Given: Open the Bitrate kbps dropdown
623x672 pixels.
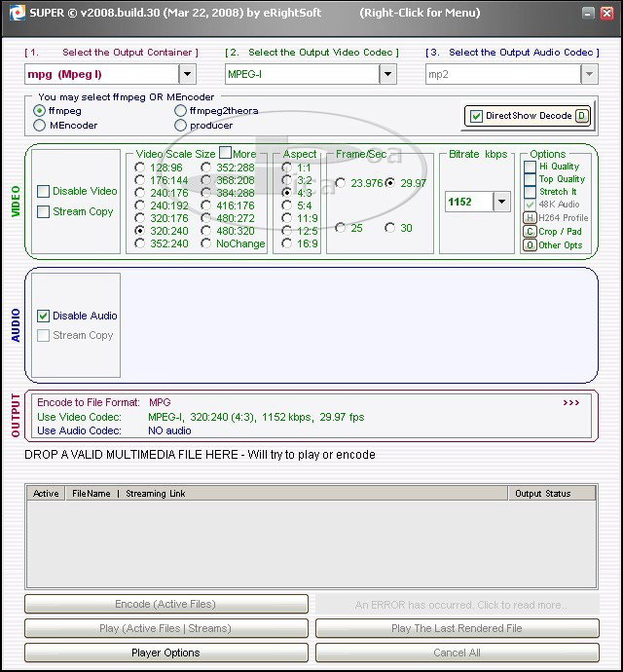Looking at the screenshot, I should (501, 202).
